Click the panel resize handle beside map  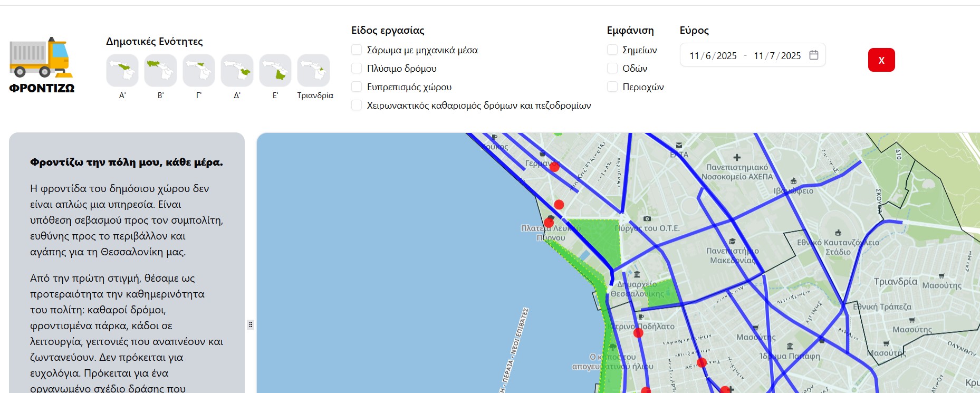coord(251,325)
